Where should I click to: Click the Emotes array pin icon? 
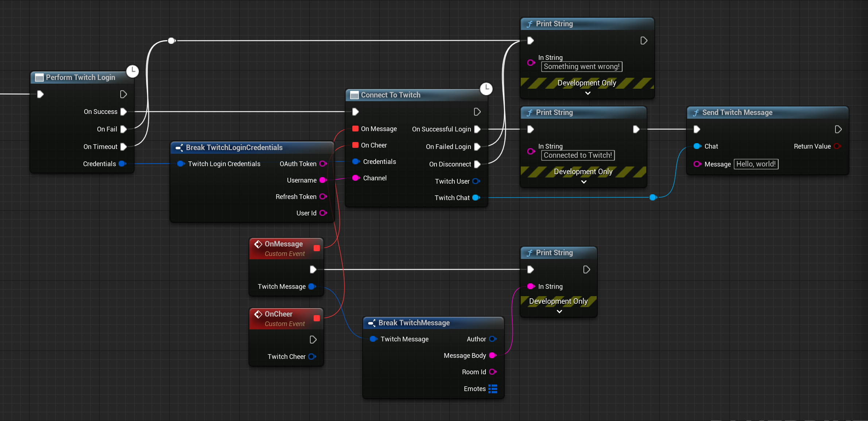click(493, 389)
